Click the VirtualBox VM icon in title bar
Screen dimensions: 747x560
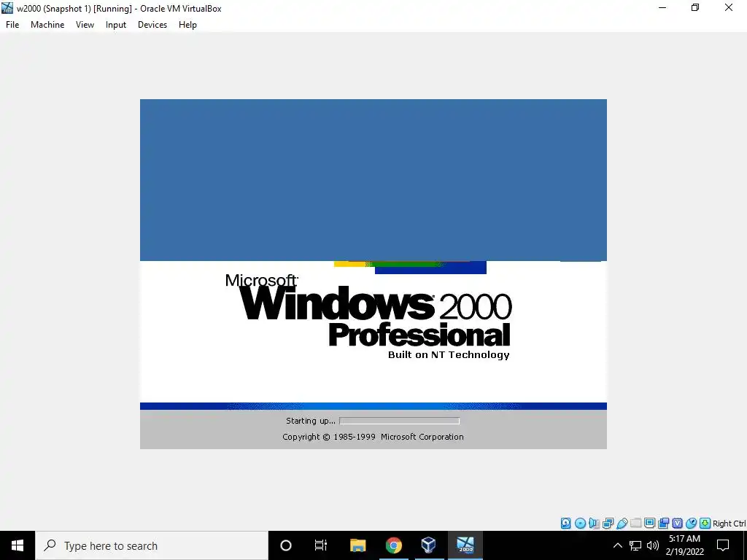click(7, 8)
